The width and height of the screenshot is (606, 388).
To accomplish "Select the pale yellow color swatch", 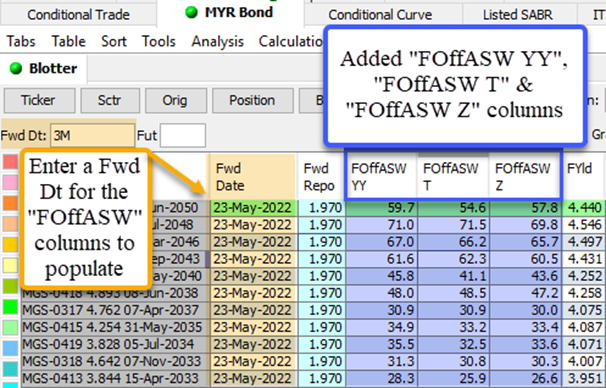I will click(x=10, y=265).
